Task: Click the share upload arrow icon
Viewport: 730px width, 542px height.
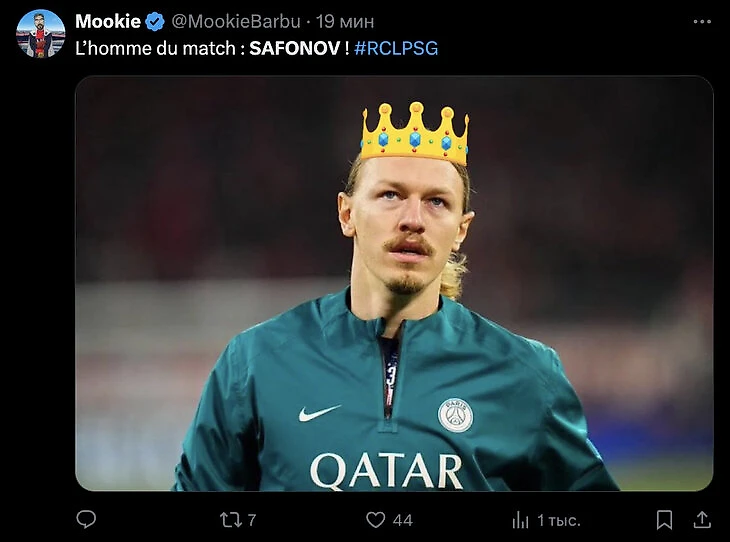Action: 702,519
